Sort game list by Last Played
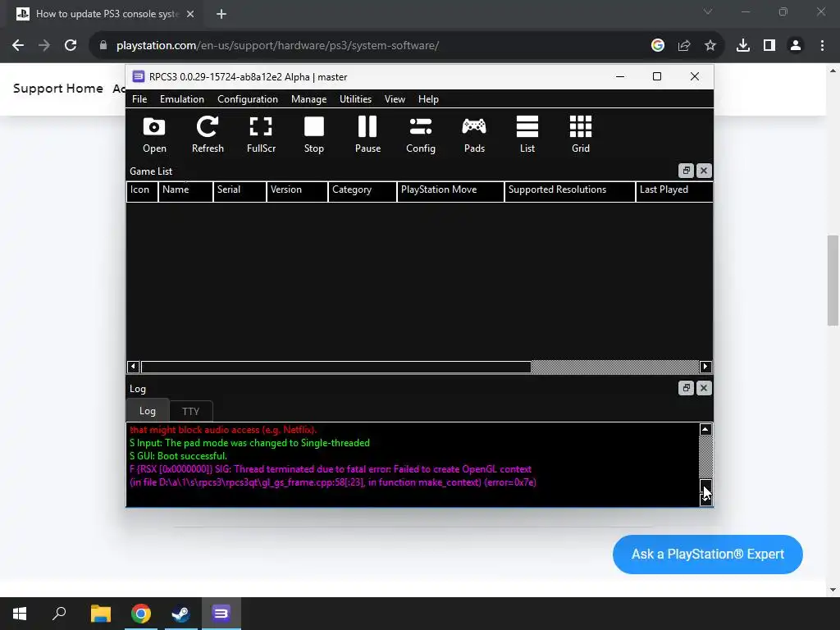 (x=674, y=191)
